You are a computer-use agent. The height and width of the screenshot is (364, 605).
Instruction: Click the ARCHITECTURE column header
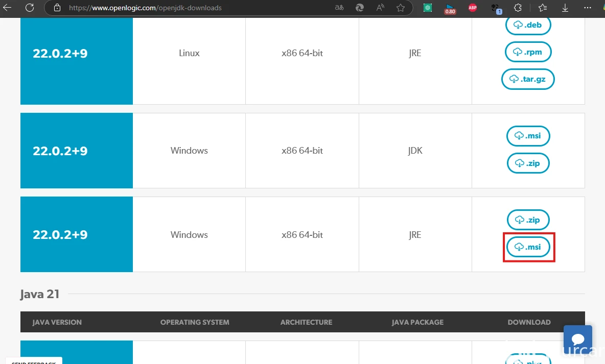pyautogui.click(x=307, y=322)
